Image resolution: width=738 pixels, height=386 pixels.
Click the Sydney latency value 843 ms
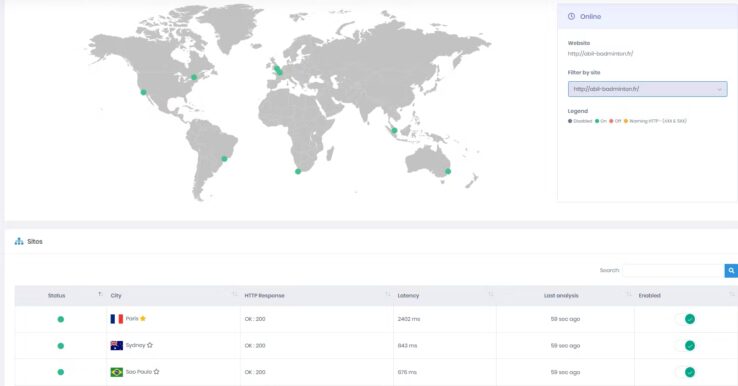click(407, 346)
